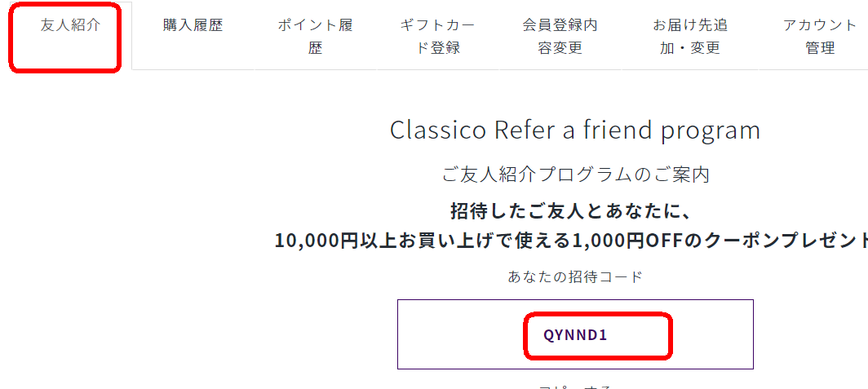Click the Classico Refer a friend program heading

(x=574, y=130)
